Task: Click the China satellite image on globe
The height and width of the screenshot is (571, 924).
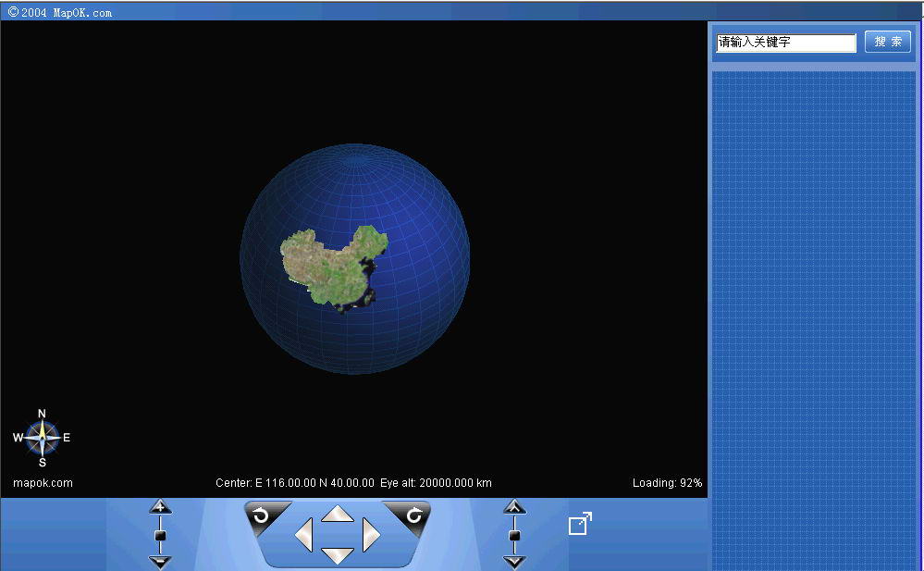Action: tap(331, 264)
